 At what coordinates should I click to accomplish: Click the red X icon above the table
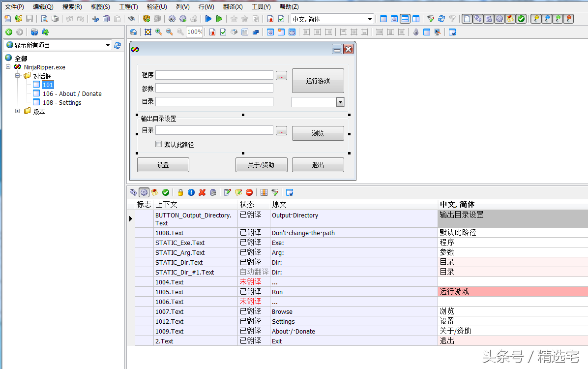pos(202,192)
